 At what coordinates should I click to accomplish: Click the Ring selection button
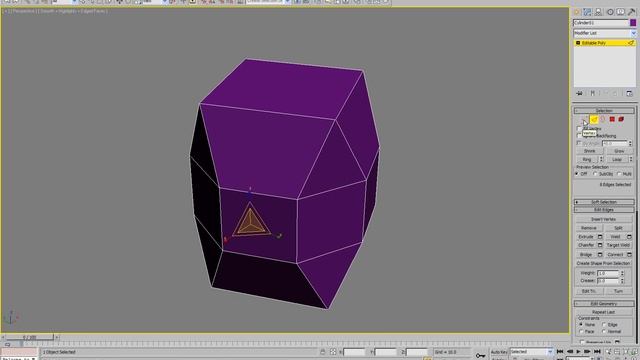[587, 159]
